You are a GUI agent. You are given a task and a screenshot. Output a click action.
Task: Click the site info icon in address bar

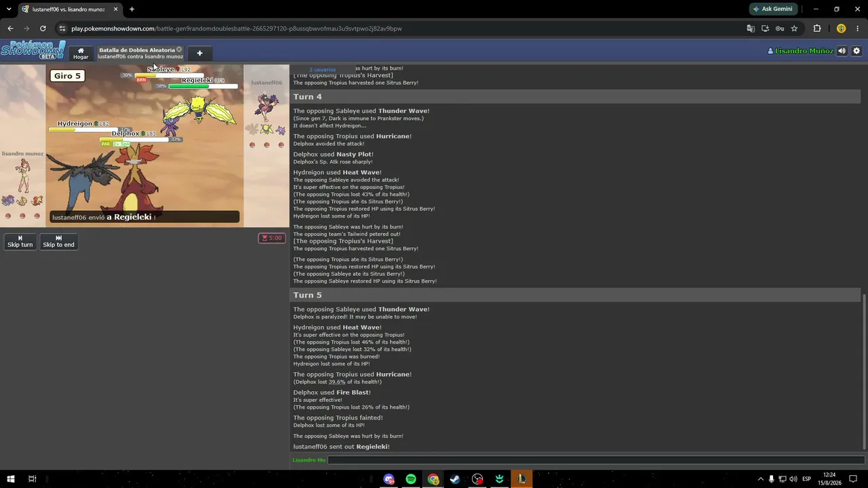(x=62, y=28)
